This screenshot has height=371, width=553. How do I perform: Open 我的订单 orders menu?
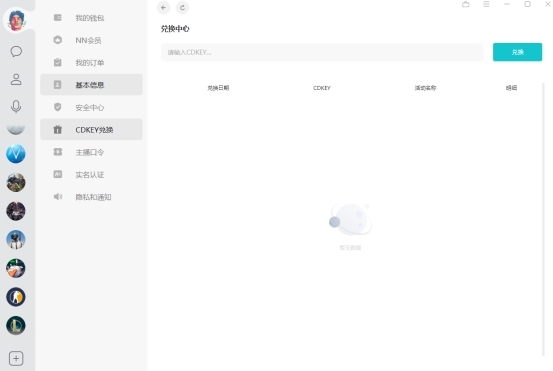(x=91, y=63)
